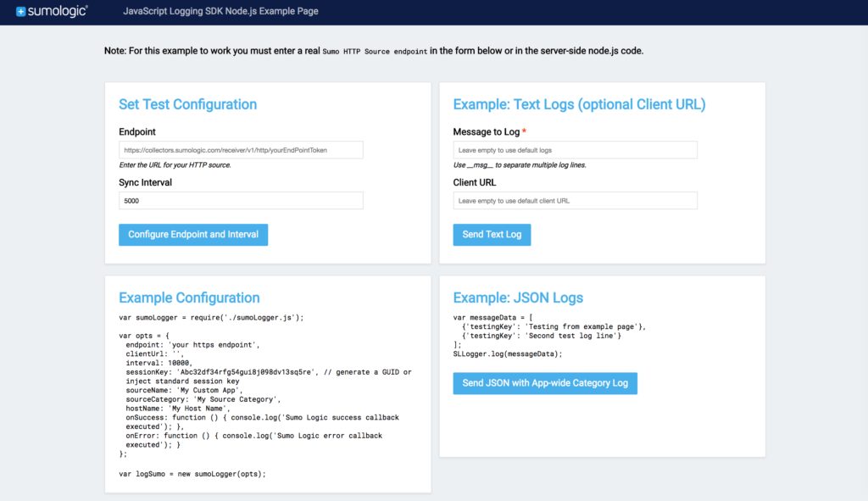
Task: Click the Sumo Logic logo
Action: [x=52, y=11]
